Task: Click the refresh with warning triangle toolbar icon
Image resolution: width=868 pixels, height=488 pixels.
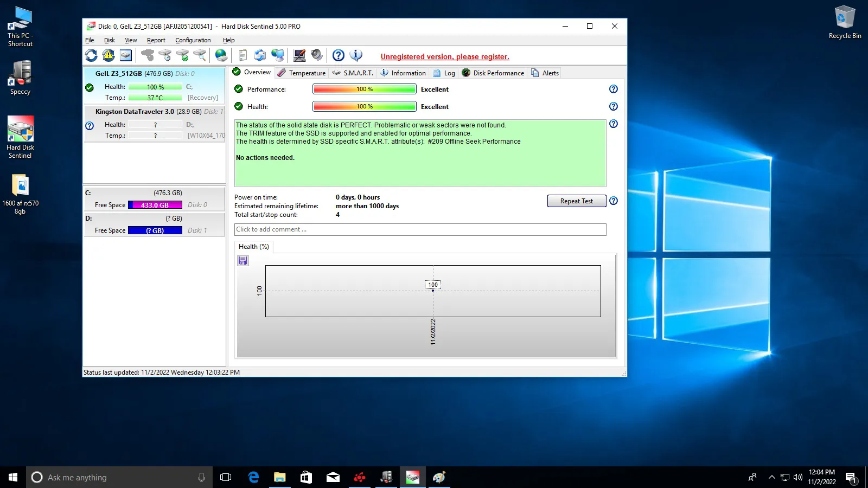Action: pyautogui.click(x=108, y=55)
